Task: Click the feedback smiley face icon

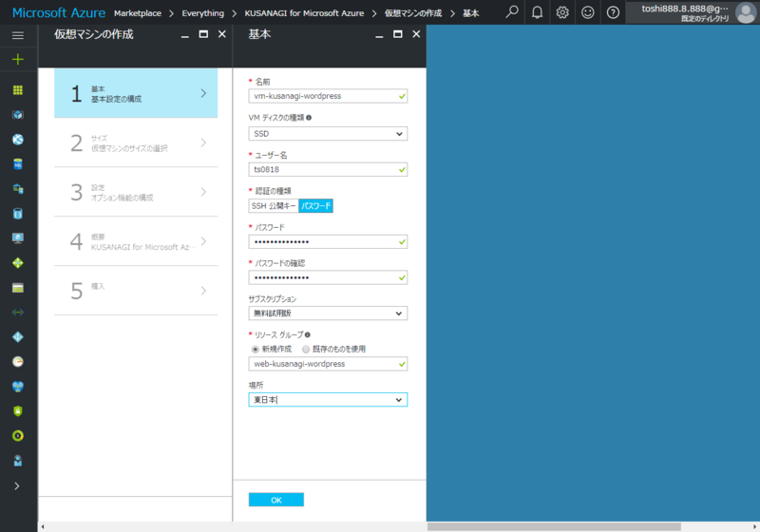Action: click(x=587, y=12)
